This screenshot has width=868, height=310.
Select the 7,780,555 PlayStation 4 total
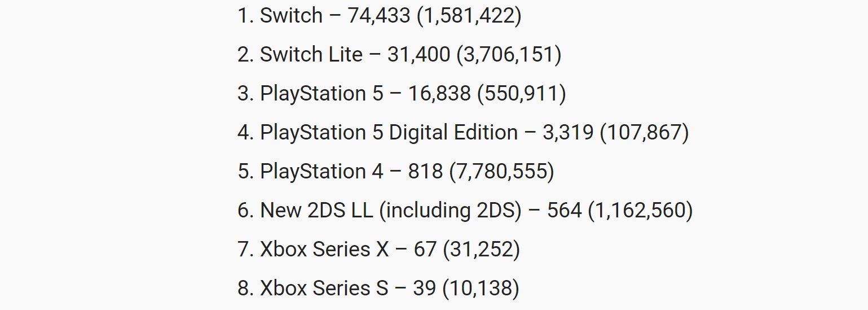point(501,172)
